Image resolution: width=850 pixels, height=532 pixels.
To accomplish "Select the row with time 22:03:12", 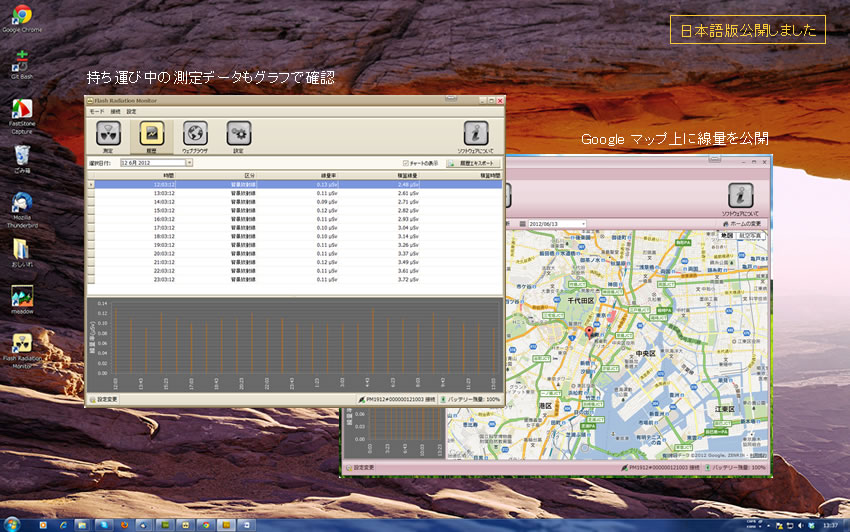I will pyautogui.click(x=295, y=271).
